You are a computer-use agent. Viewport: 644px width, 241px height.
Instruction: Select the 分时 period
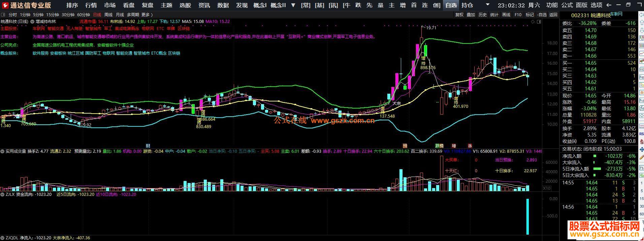[13, 15]
